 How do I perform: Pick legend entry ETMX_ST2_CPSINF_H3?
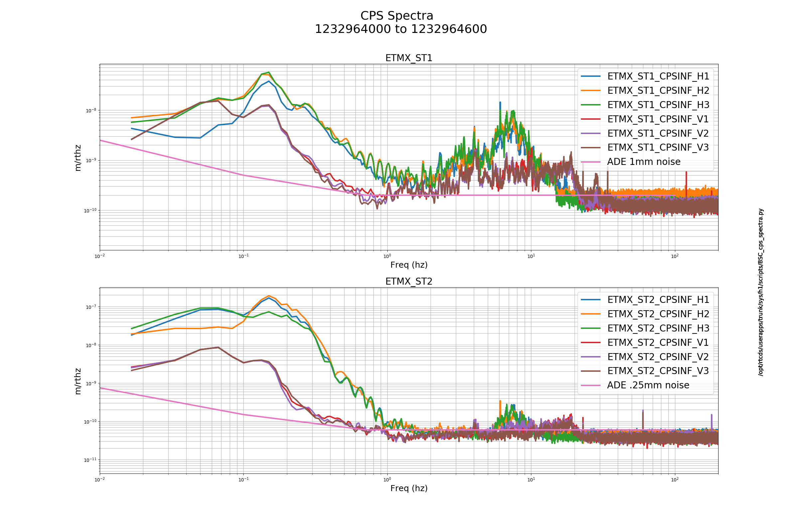658,329
